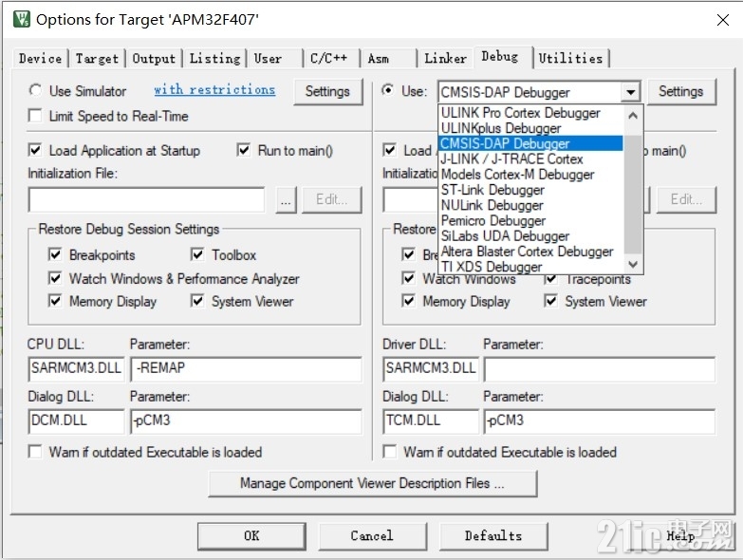Screen dimensions: 743x560
Task: Select Models Cortex-M Debugger
Action: point(530,175)
